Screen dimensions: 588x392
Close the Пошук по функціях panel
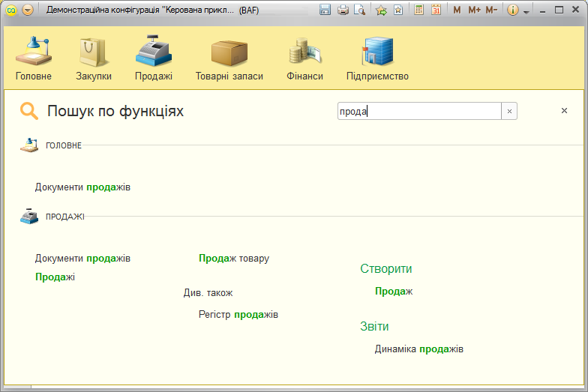tap(564, 111)
